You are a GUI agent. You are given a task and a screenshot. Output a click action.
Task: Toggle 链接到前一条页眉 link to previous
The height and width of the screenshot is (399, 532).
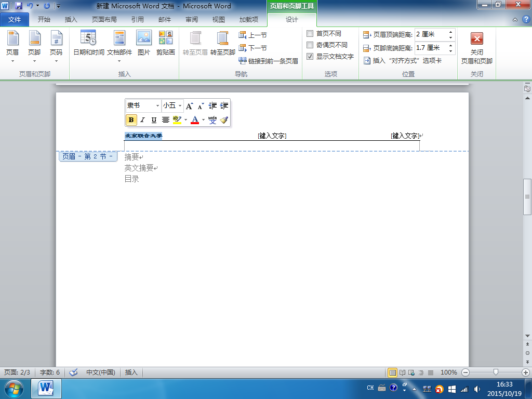tap(269, 61)
